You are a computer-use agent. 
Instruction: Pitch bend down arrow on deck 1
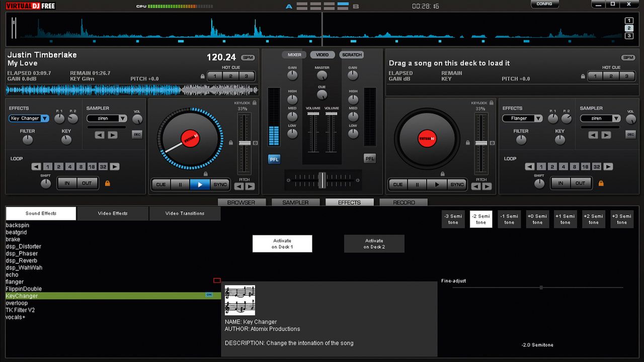[239, 187]
